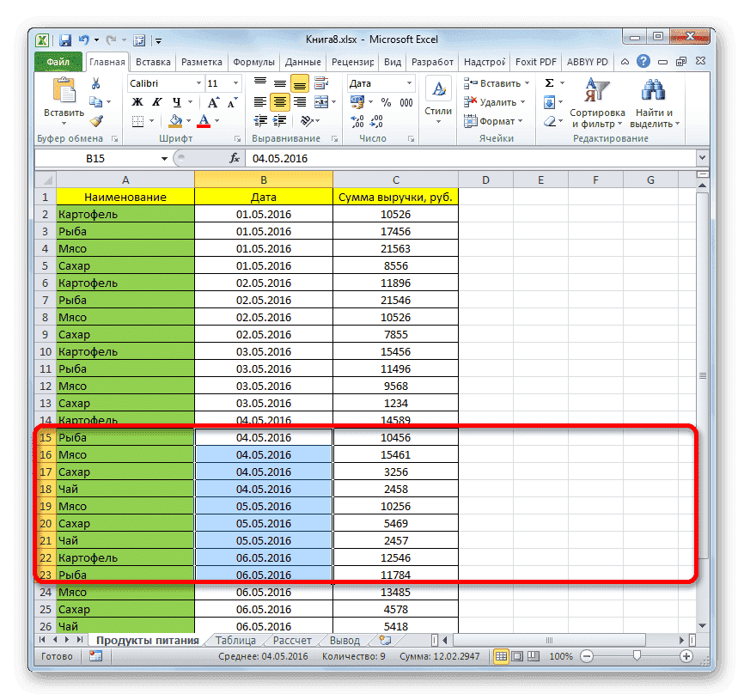Click the insert new worksheet icon
The image size is (744, 700).
point(386,640)
